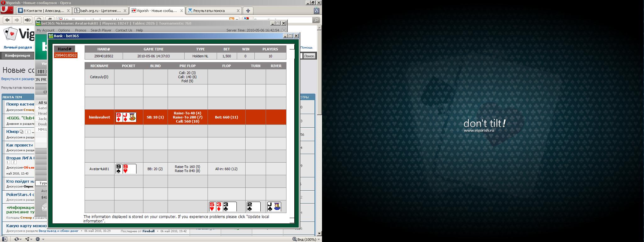
Task: Open the 'Личный раздел' link
Action: pyautogui.click(x=18, y=47)
